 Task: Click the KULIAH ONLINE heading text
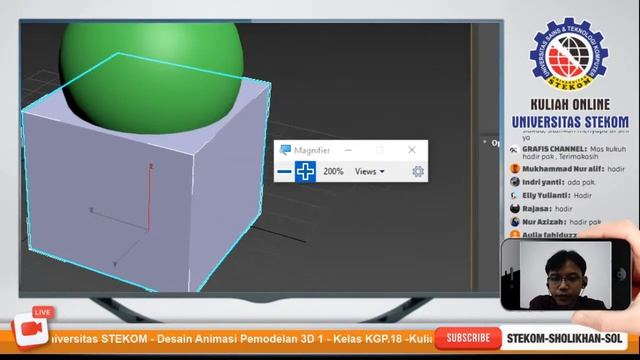click(570, 104)
